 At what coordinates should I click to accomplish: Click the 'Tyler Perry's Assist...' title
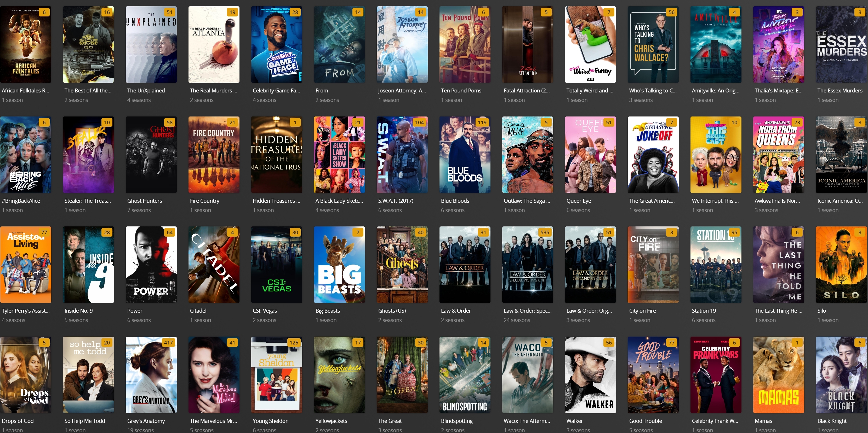pos(26,311)
